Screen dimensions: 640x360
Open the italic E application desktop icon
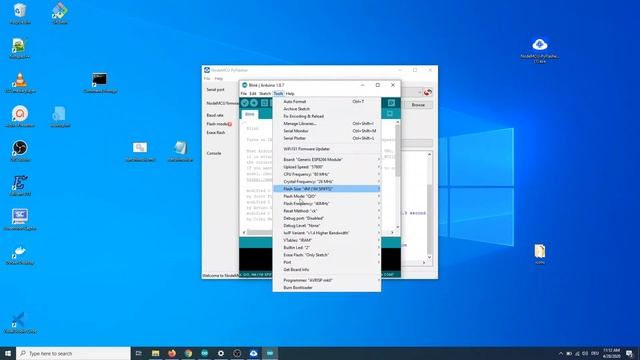pos(20,185)
